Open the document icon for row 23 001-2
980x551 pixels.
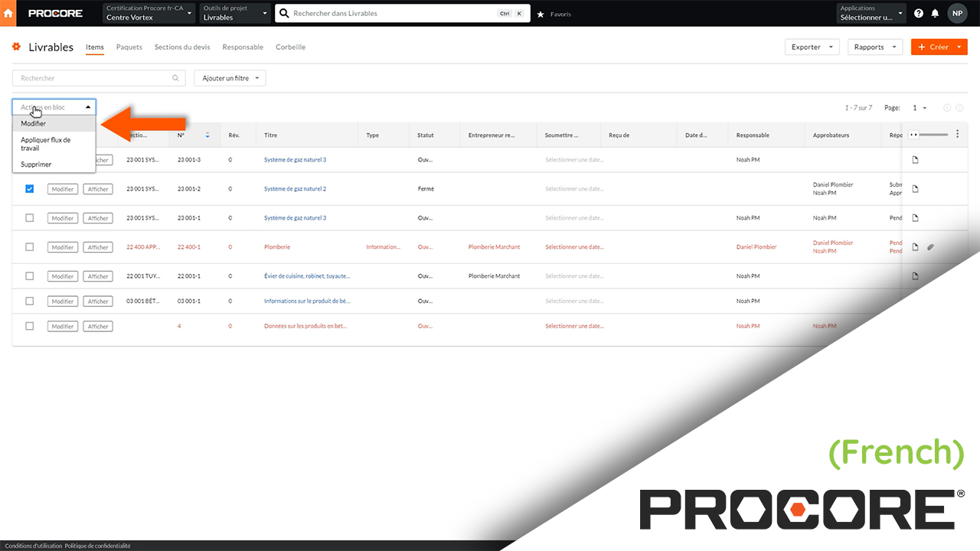(915, 189)
